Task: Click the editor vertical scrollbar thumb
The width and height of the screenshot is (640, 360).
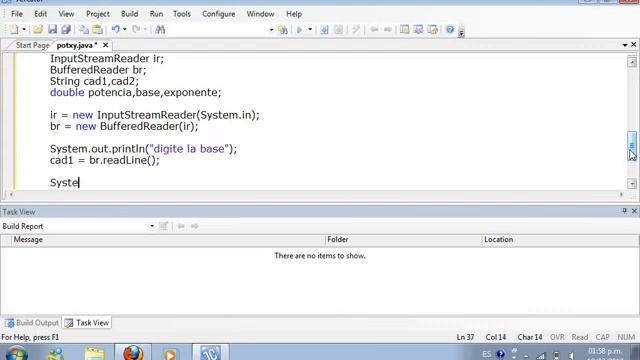Action: tap(632, 145)
